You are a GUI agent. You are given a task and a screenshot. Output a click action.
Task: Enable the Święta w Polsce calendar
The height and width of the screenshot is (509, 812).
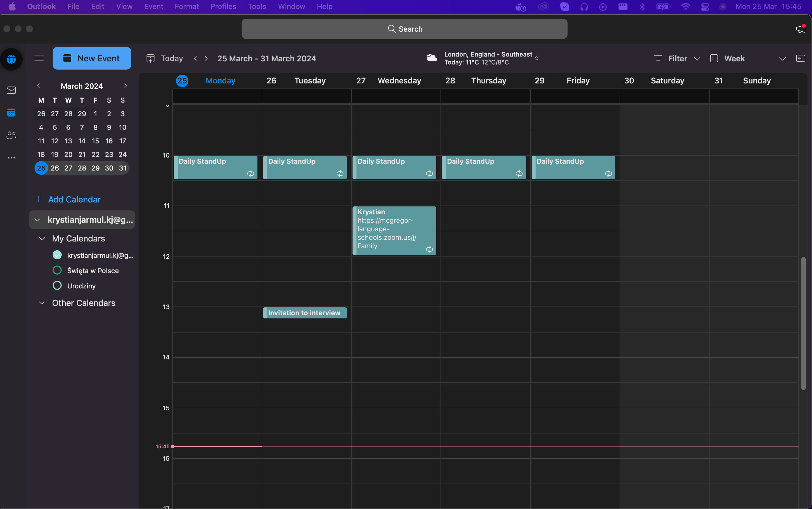point(57,270)
